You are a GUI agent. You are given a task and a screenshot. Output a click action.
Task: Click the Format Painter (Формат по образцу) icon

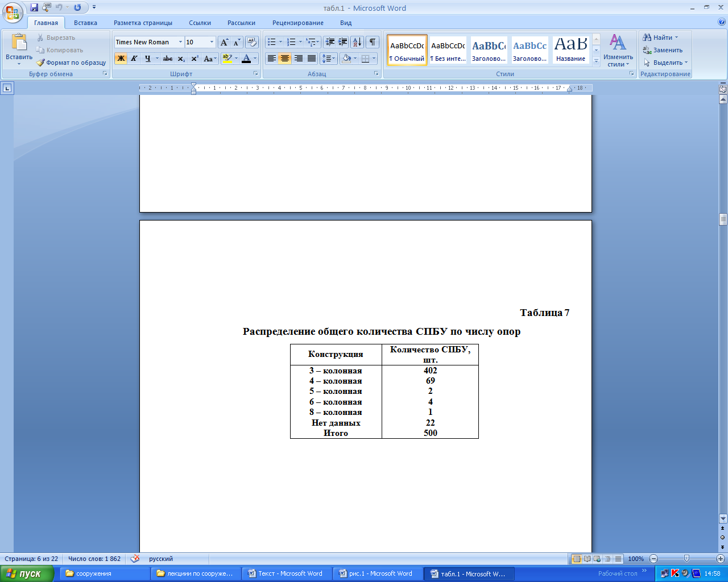tap(40, 63)
